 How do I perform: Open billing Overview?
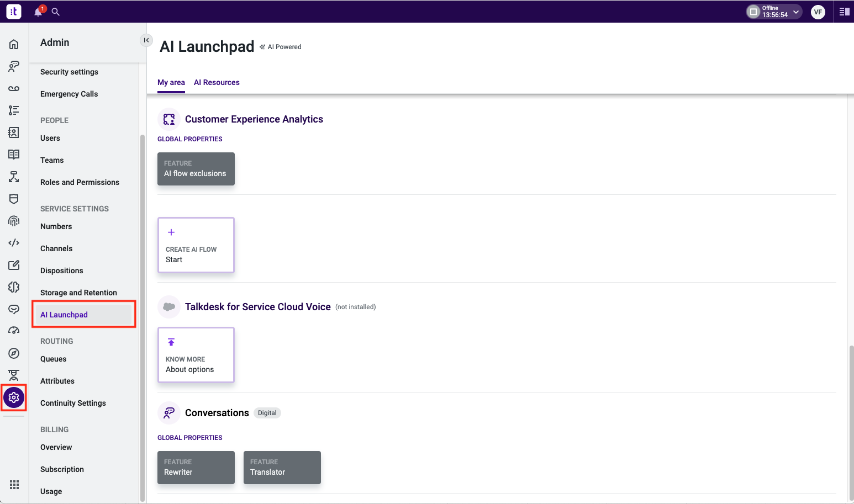(x=56, y=447)
